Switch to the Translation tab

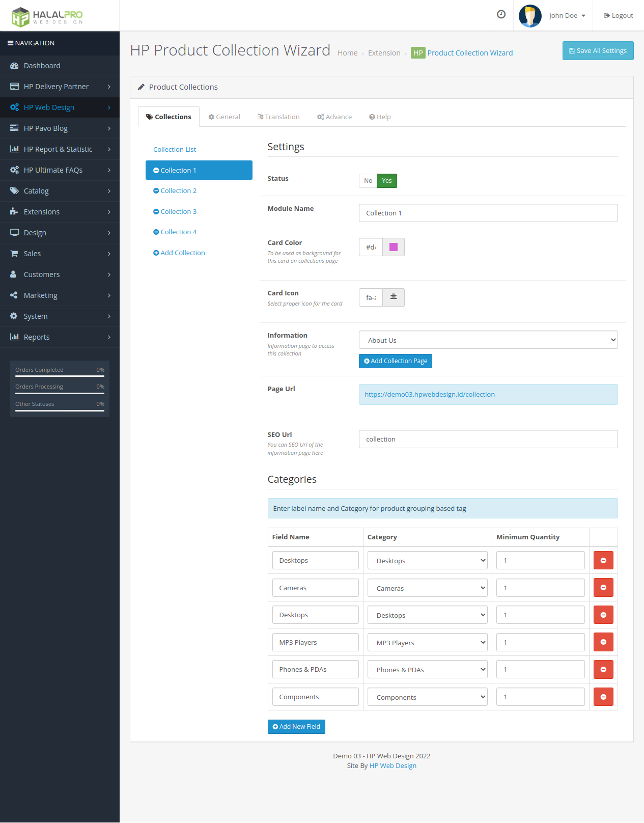click(278, 117)
